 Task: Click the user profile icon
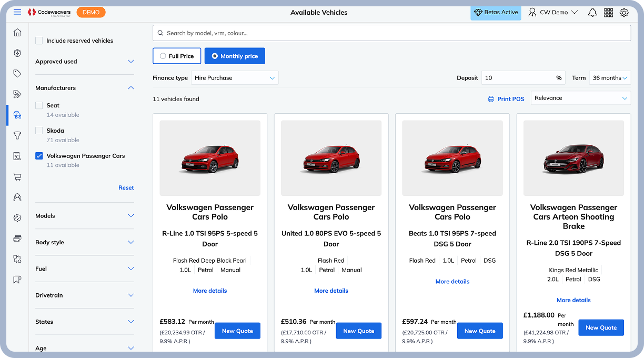click(x=532, y=12)
